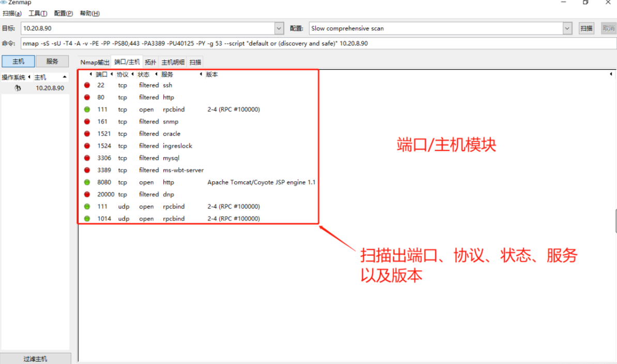Screen dimensions: 617x364
Task: Open the 扫描(a) menu
Action: pos(12,13)
